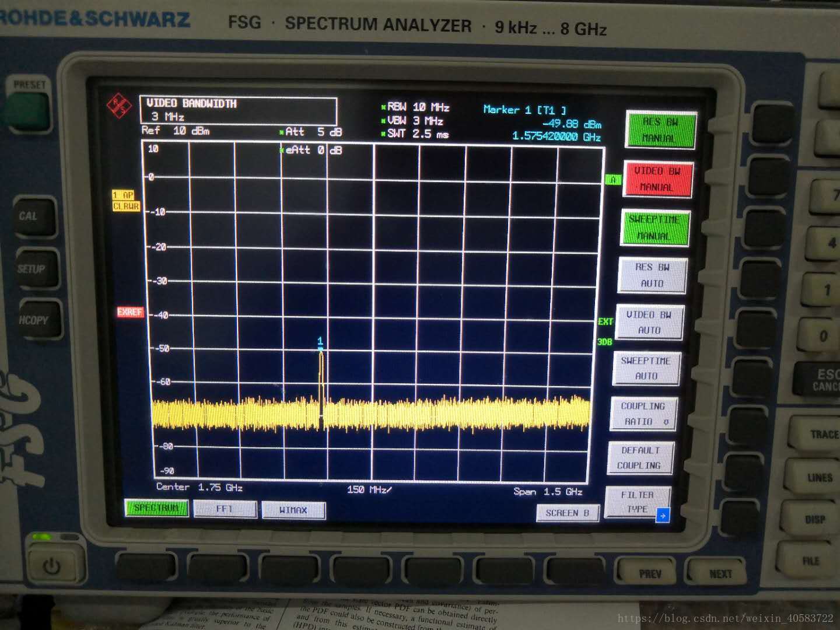Click the SWT 2.5 ms reading
840x630 pixels.
[415, 134]
